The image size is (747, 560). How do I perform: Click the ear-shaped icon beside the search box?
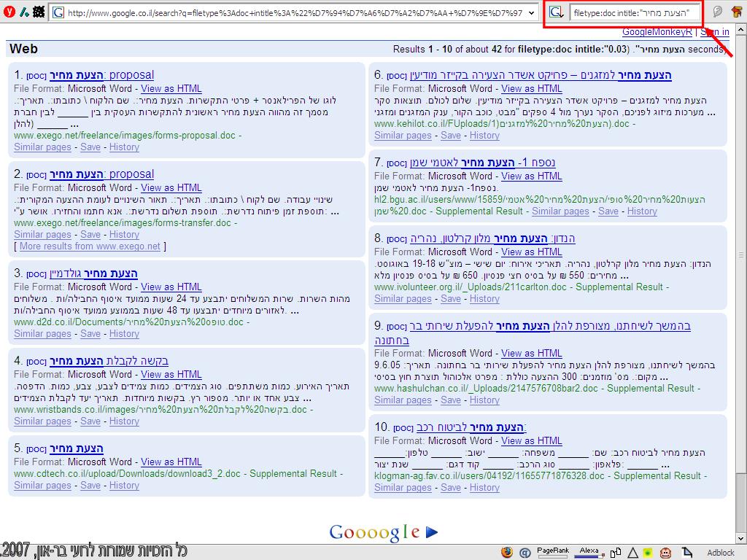click(717, 12)
